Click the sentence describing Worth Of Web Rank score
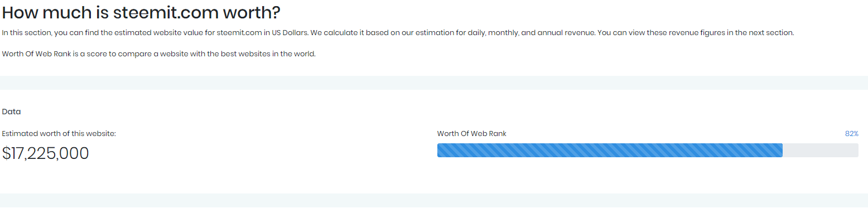 [159, 54]
